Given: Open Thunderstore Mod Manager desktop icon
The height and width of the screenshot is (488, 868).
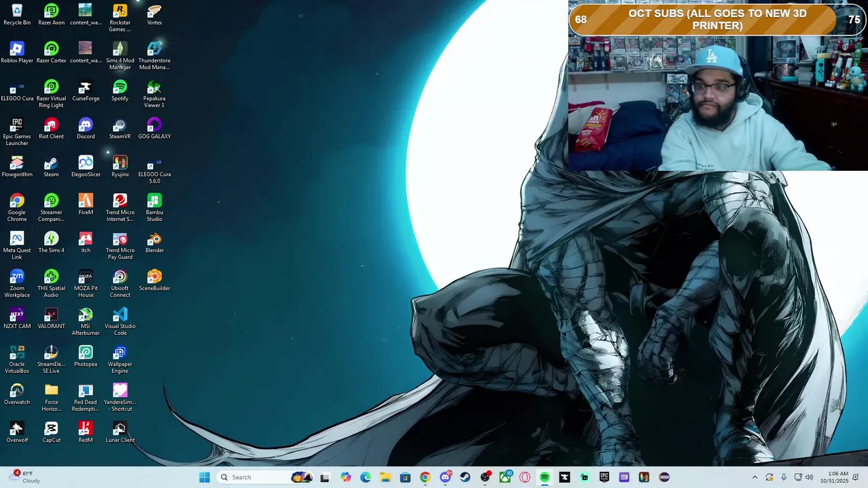Looking at the screenshot, I should pyautogui.click(x=155, y=56).
